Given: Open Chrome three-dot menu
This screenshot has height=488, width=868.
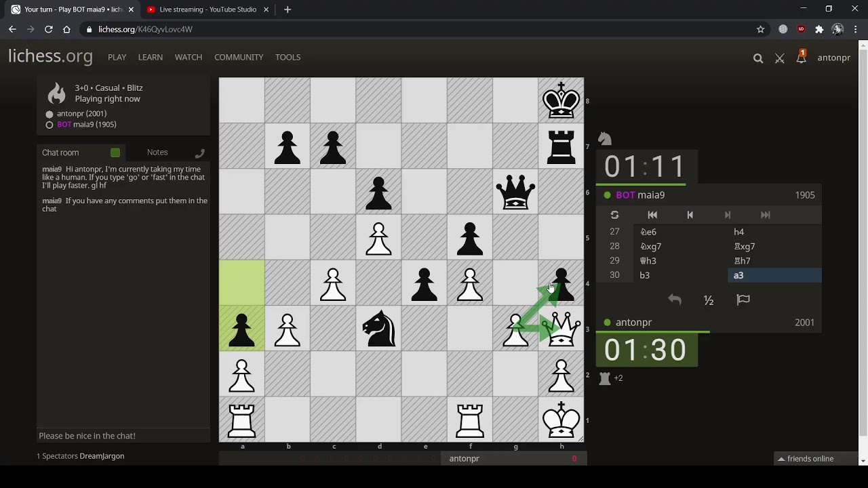Looking at the screenshot, I should click(856, 29).
